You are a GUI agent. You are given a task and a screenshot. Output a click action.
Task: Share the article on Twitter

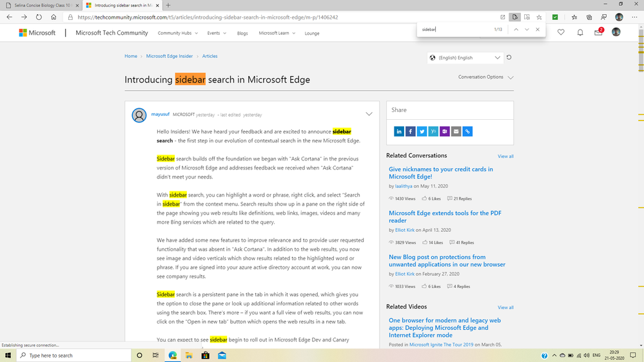pos(422,131)
